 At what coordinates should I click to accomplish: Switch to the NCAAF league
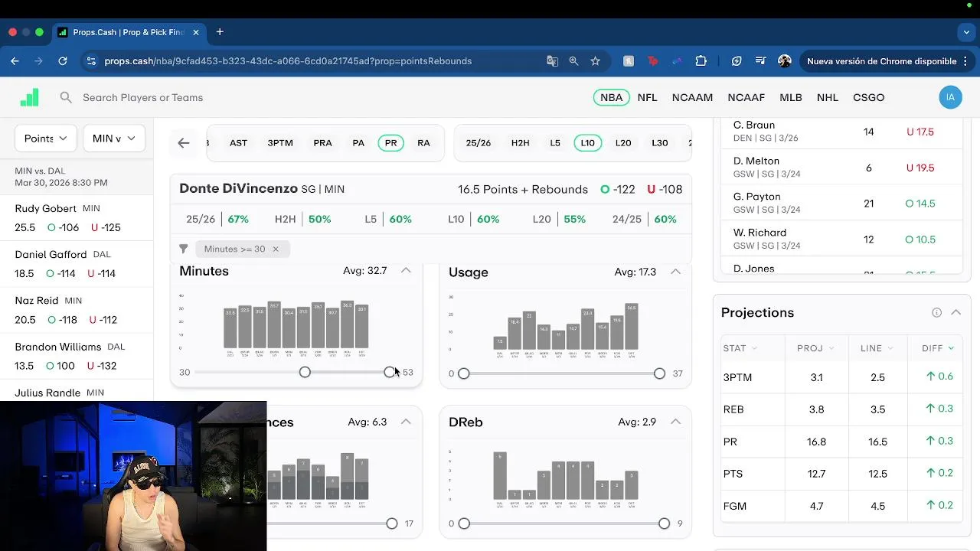pos(746,97)
